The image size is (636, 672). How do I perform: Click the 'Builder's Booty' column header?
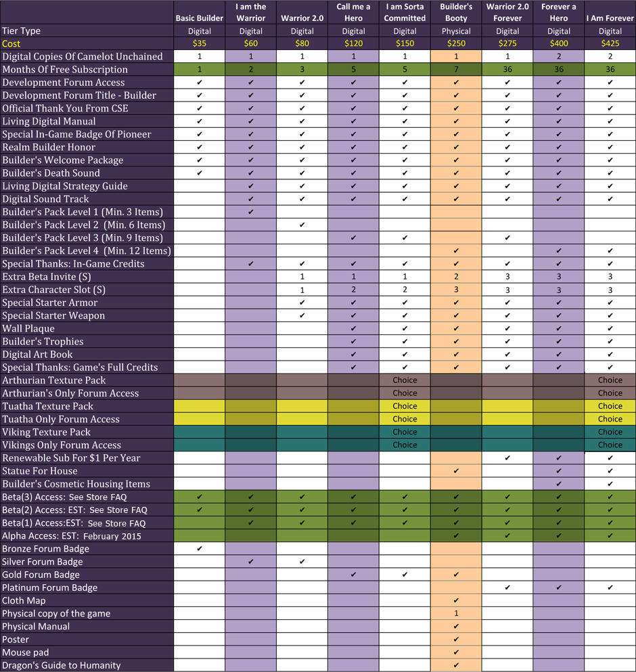click(x=456, y=12)
